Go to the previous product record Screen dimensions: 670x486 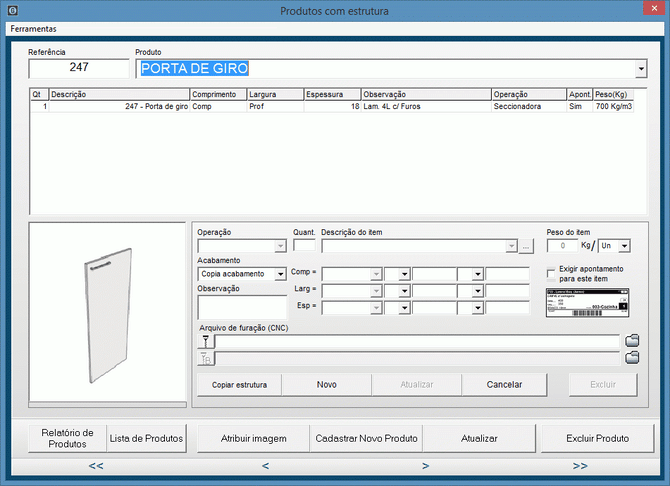265,466
